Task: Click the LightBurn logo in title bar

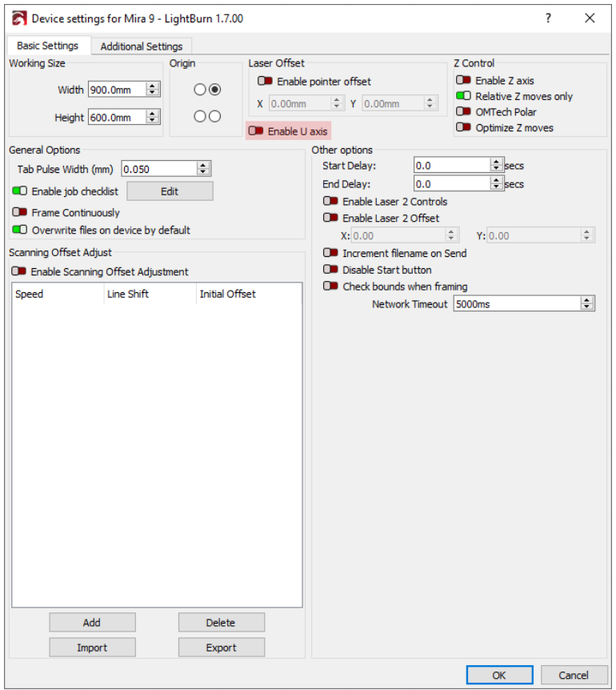Action: 19,18
